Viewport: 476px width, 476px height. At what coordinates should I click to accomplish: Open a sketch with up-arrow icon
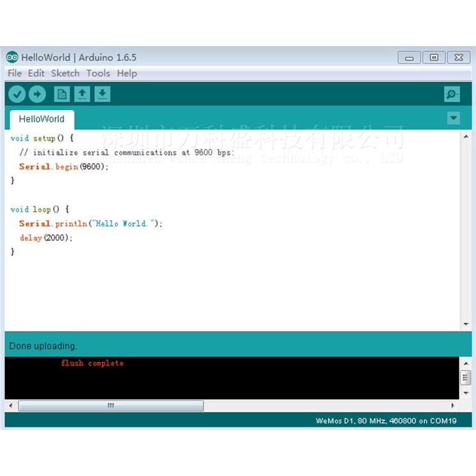coord(83,94)
